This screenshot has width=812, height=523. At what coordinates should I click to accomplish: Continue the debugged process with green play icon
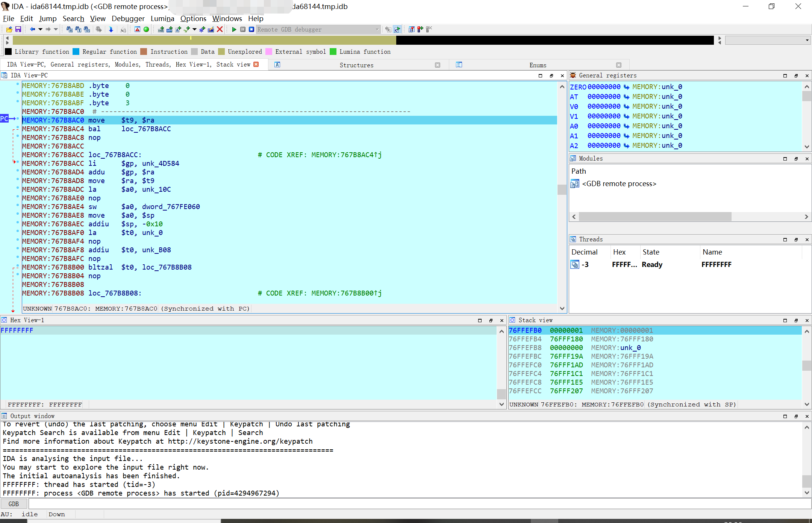point(234,29)
